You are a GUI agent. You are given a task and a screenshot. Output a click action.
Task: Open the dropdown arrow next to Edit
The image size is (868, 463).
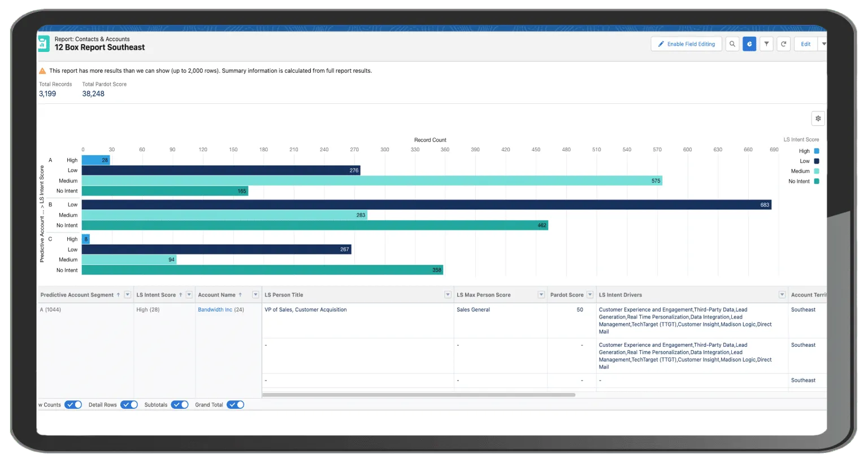[823, 44]
